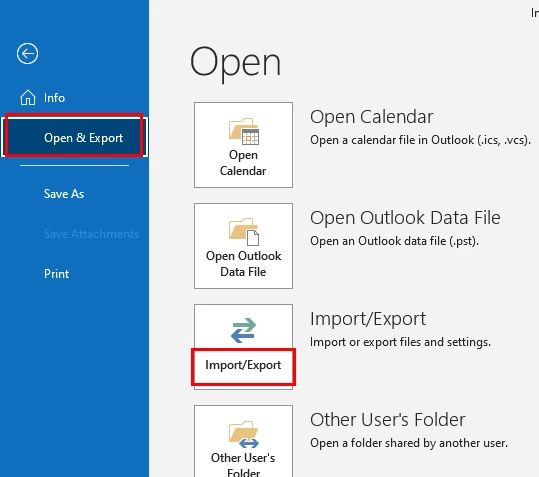This screenshot has height=477, width=539.
Task: Select Open & Export in sidebar
Action: click(74, 137)
